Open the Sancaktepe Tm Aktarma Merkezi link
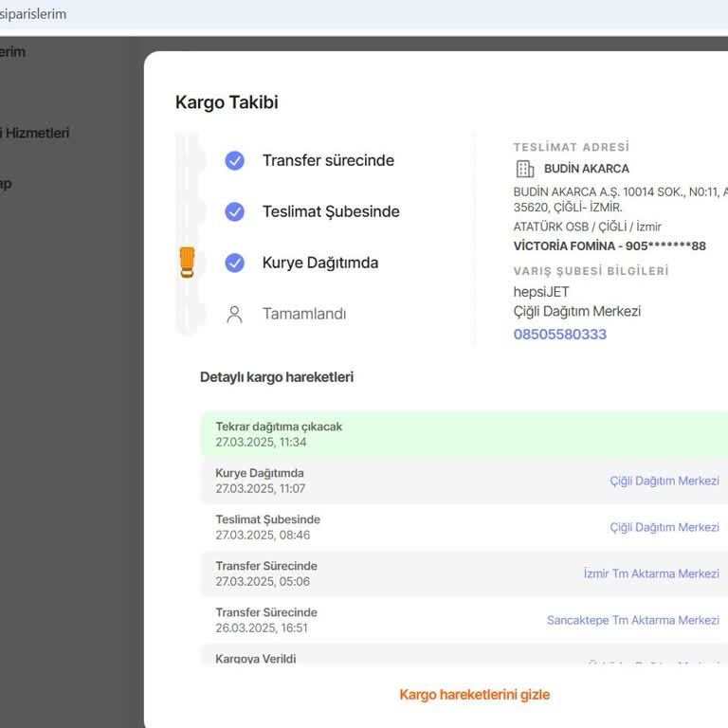 632,620
